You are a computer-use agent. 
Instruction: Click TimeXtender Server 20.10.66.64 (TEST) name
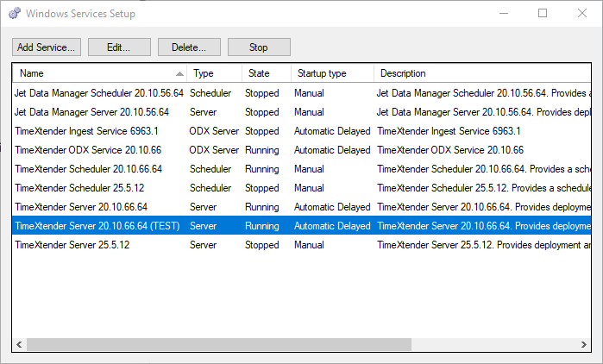[97, 226]
